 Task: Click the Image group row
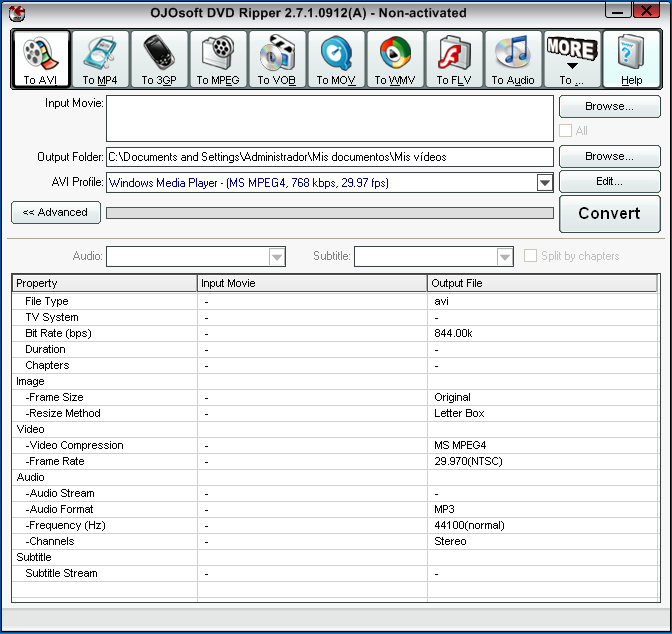[335, 382]
